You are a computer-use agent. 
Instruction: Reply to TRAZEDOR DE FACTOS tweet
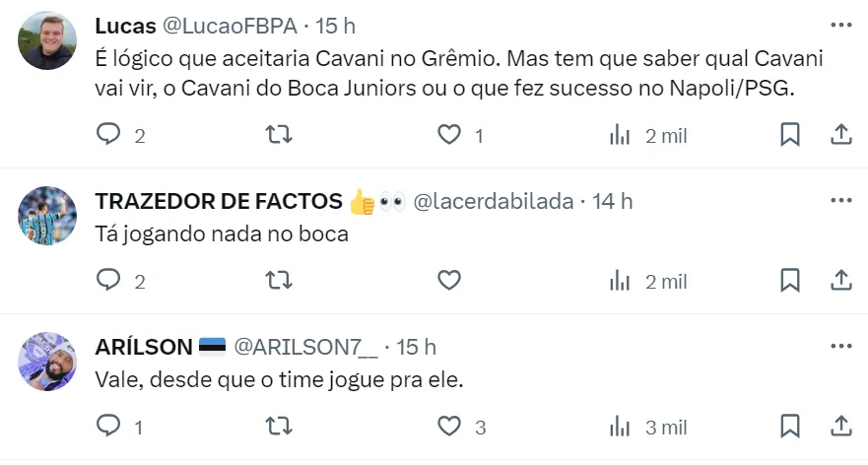(x=108, y=281)
